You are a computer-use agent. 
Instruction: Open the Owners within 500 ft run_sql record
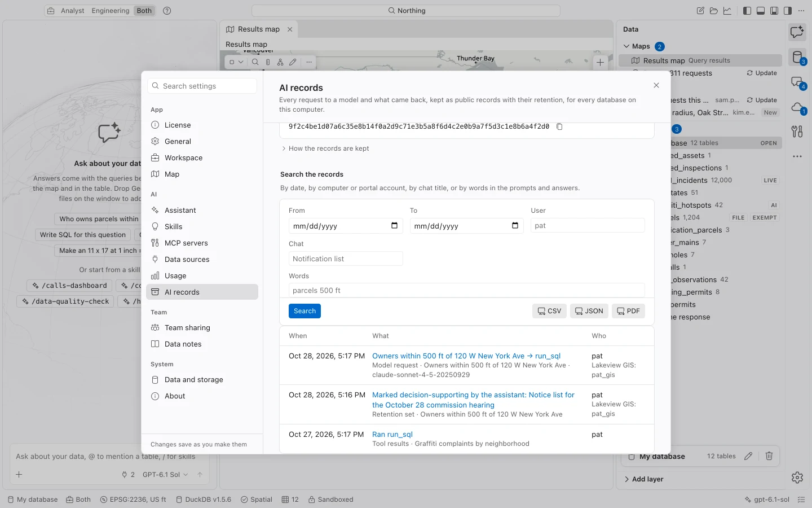click(x=466, y=356)
